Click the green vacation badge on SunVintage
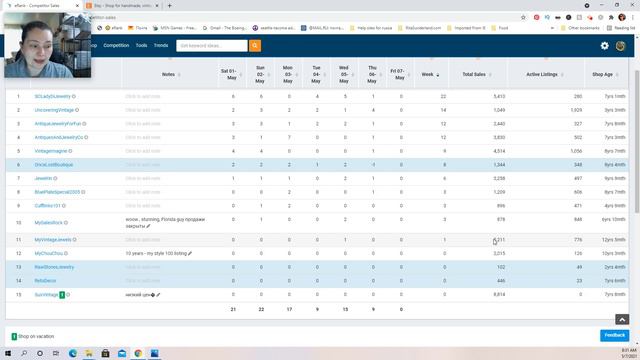This screenshot has height=360, width=640. point(62,295)
